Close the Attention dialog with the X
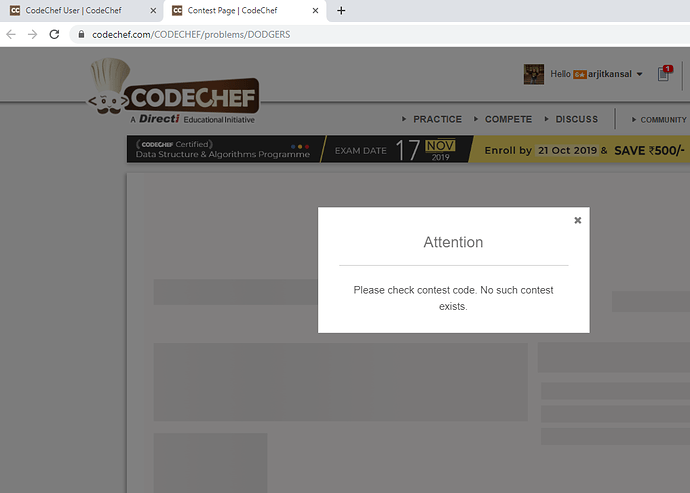This screenshot has height=493, width=690. pos(577,220)
